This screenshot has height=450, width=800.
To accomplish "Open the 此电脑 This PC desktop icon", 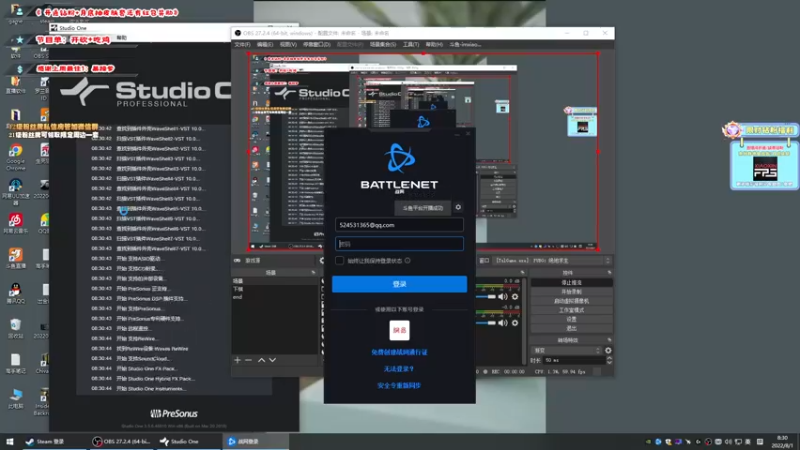I will tap(15, 398).
